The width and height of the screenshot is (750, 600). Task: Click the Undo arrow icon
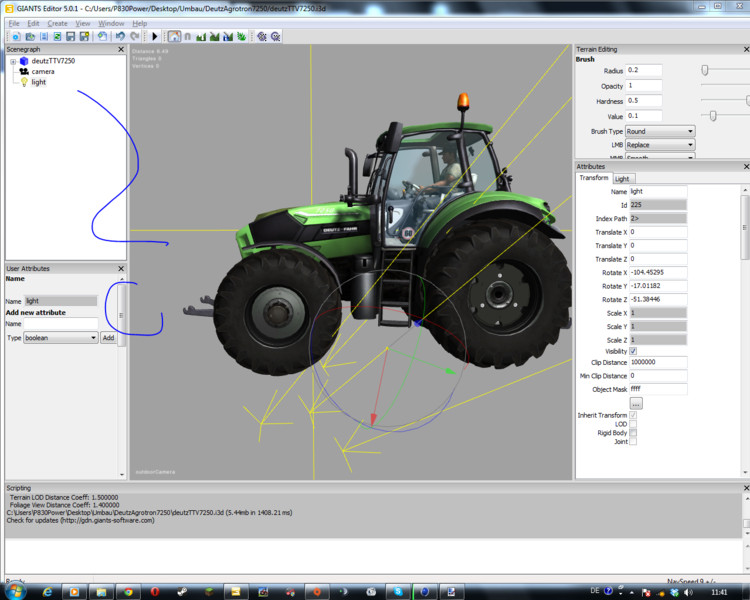120,36
